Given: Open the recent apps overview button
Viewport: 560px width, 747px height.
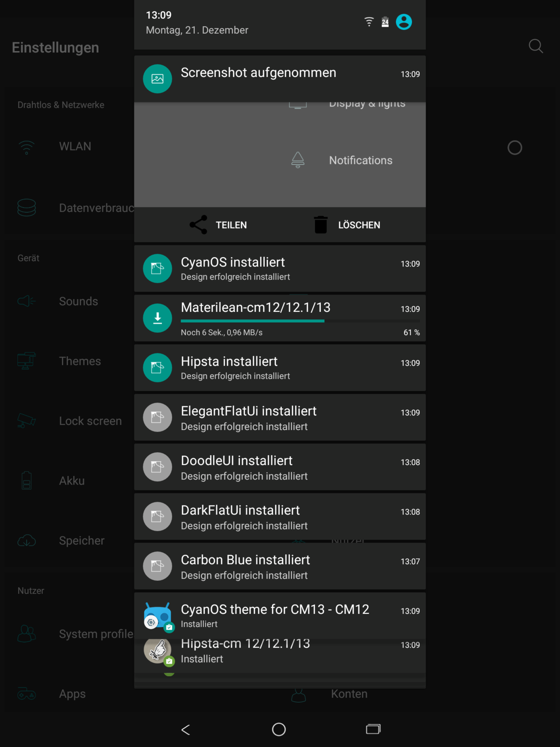Looking at the screenshot, I should (x=373, y=729).
